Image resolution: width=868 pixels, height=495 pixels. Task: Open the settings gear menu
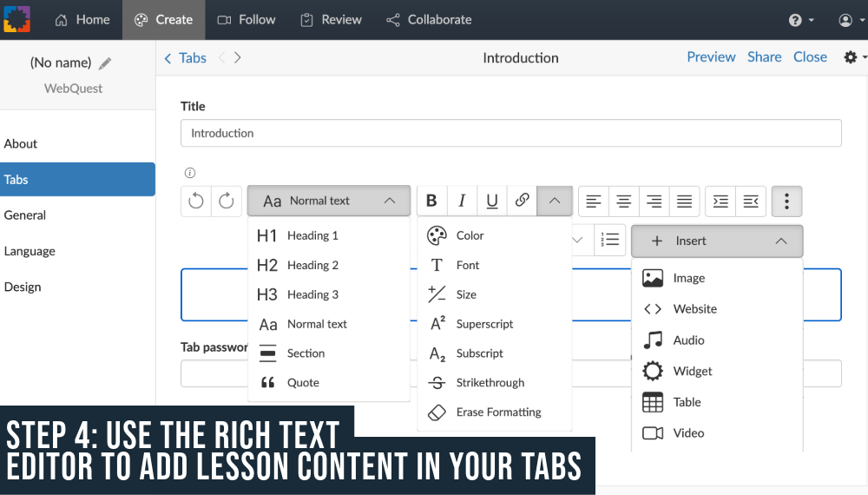point(855,57)
